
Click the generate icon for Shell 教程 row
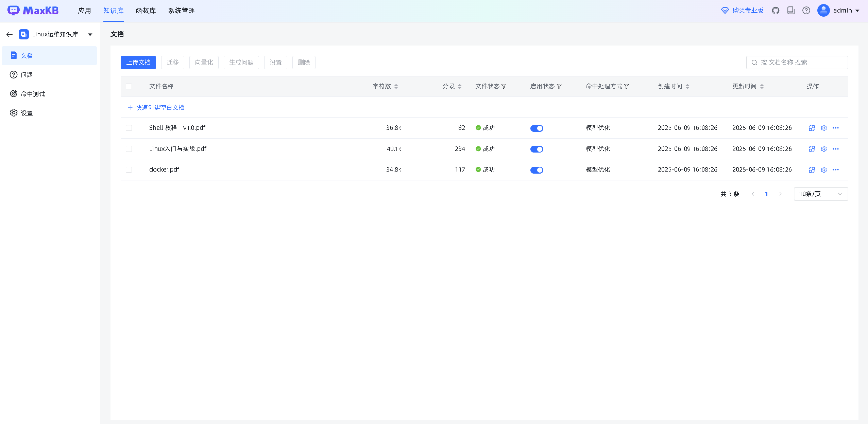point(812,128)
